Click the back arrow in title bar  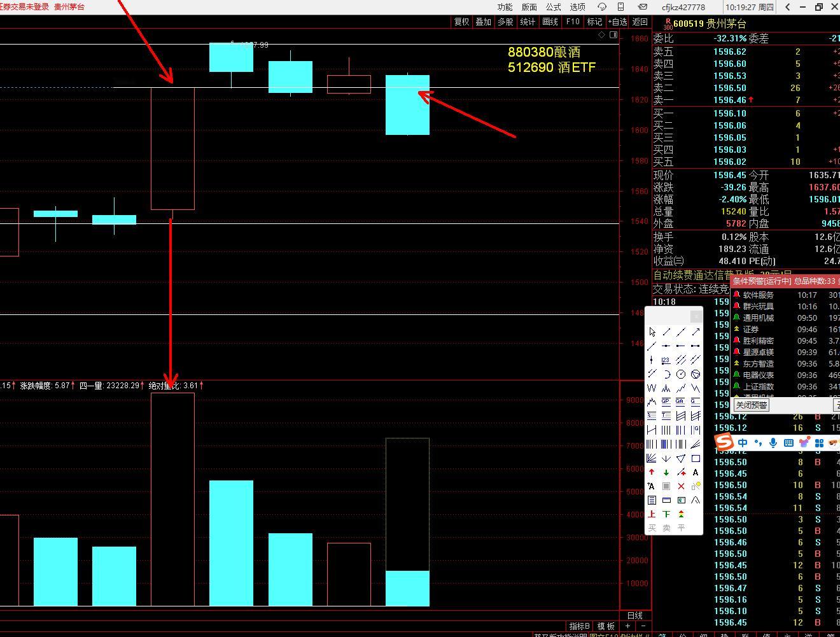pos(788,7)
